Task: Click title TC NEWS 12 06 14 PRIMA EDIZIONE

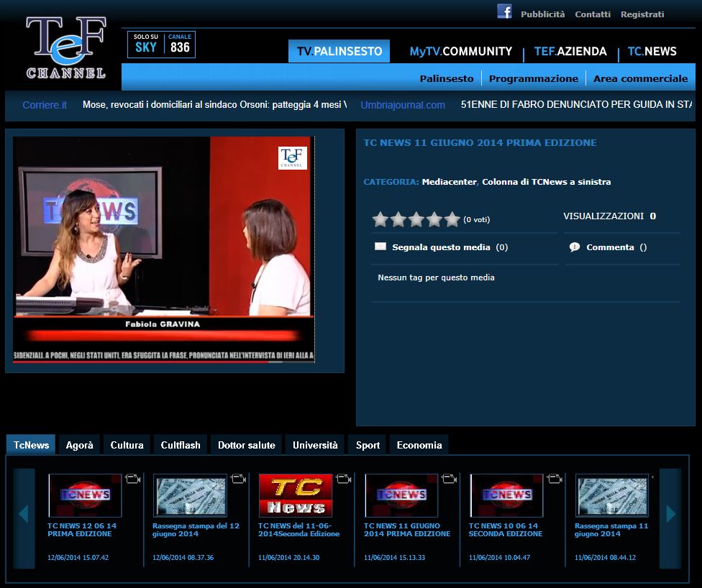Action: point(82,530)
